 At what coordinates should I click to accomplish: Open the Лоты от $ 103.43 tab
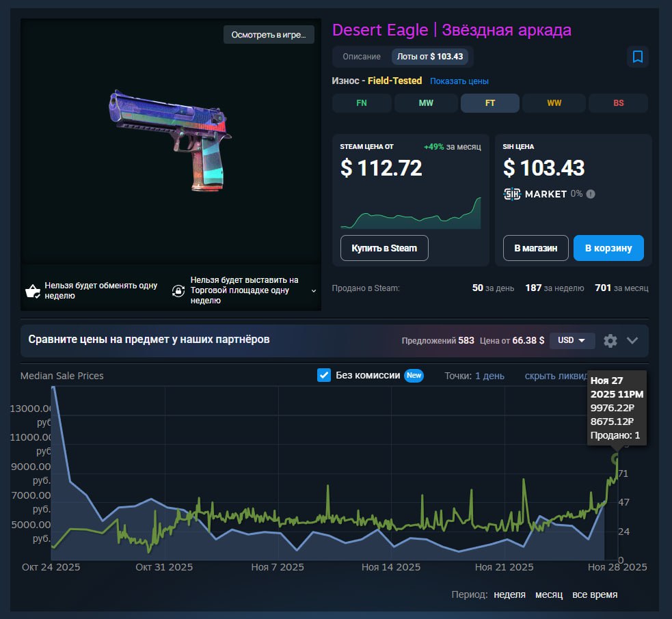[x=430, y=57]
